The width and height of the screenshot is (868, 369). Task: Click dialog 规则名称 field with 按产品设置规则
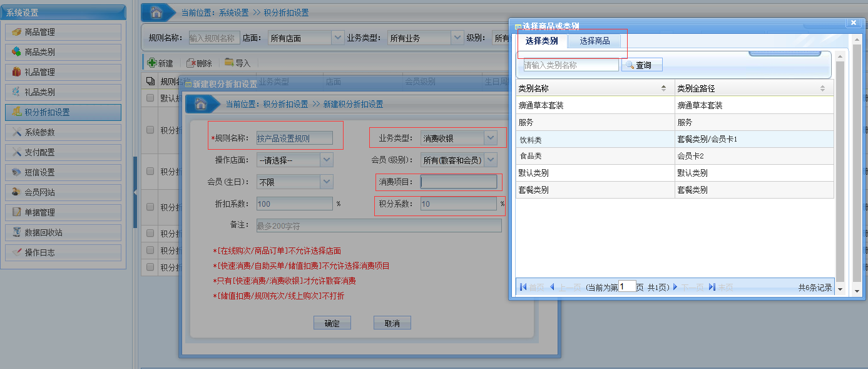(x=294, y=138)
